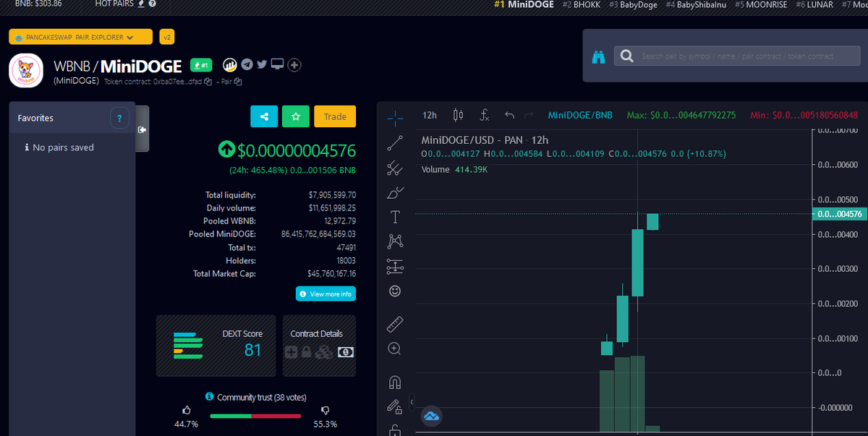The image size is (868, 436).
Task: Open candlestick chart style selector
Action: pos(458,115)
